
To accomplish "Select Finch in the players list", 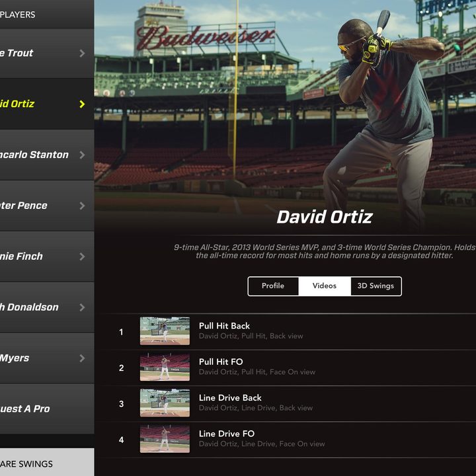I will point(21,257).
